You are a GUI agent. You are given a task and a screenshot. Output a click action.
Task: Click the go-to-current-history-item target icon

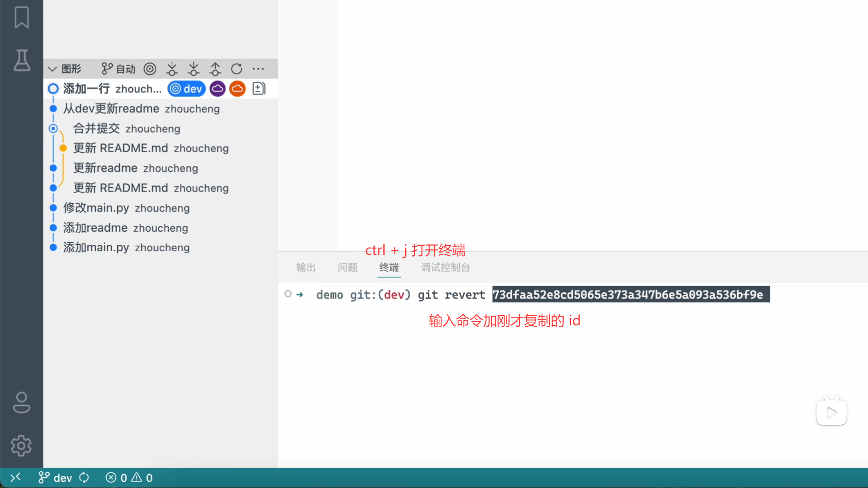pos(150,69)
